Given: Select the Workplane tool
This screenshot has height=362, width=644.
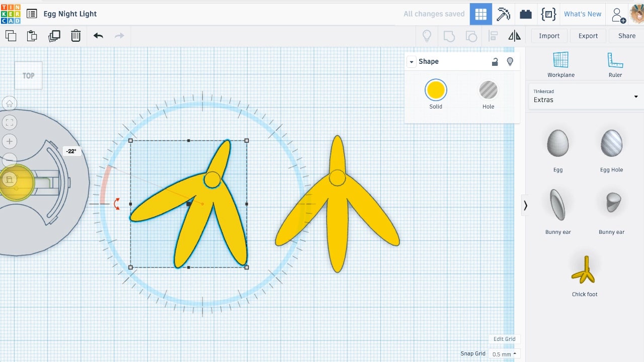Looking at the screenshot, I should point(560,65).
